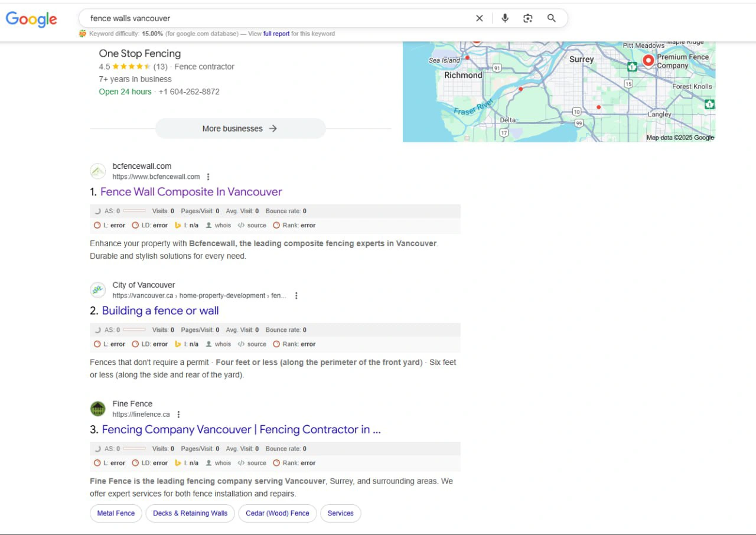Image resolution: width=756 pixels, height=535 pixels.
Task: Click Rank: error for bcfencewall.com result
Action: pyautogui.click(x=294, y=225)
